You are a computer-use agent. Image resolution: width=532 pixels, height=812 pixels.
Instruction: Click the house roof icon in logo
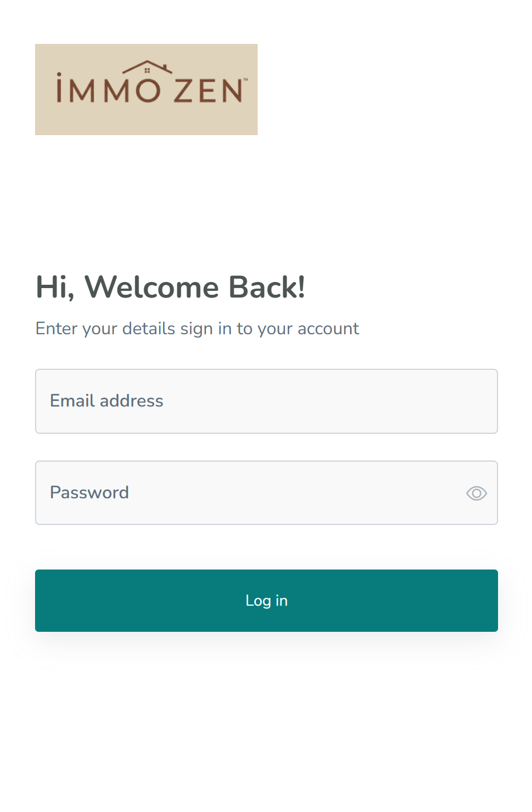click(147, 68)
